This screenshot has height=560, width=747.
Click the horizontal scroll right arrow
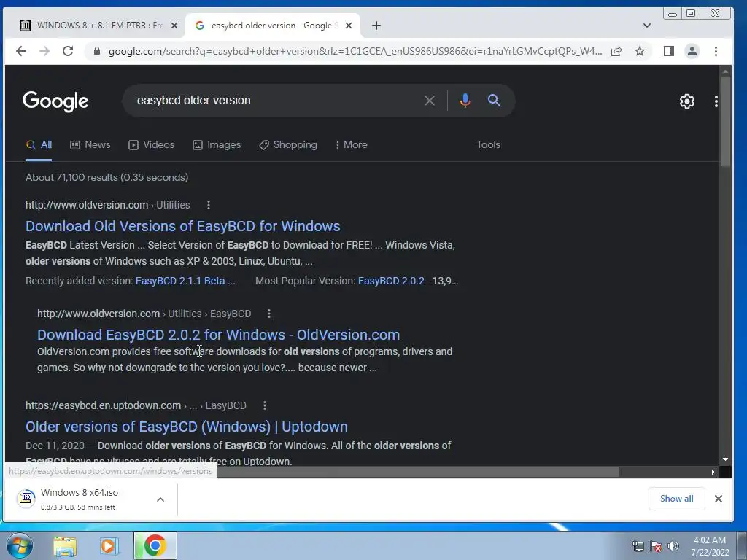713,472
